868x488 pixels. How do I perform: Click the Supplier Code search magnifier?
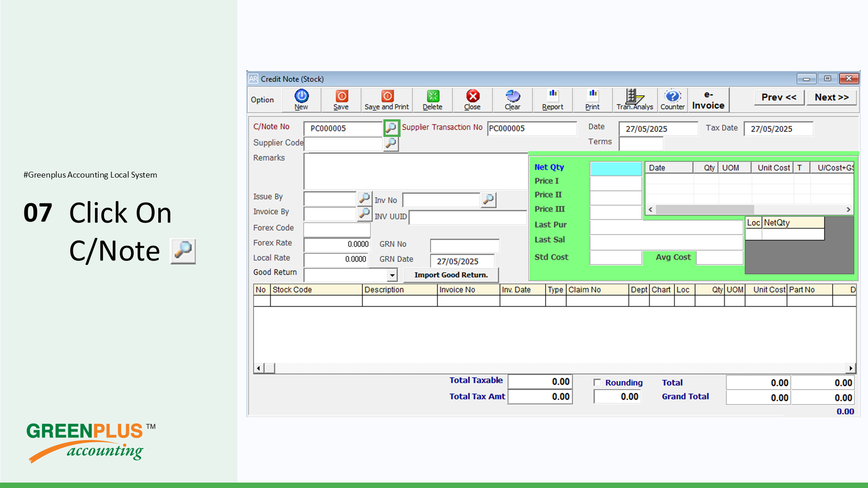coord(391,144)
